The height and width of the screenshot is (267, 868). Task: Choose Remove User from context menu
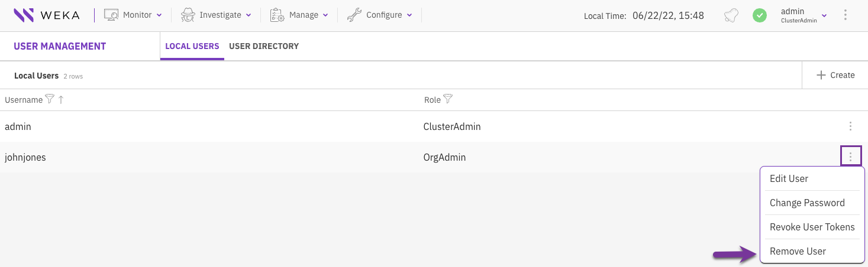[x=798, y=251]
